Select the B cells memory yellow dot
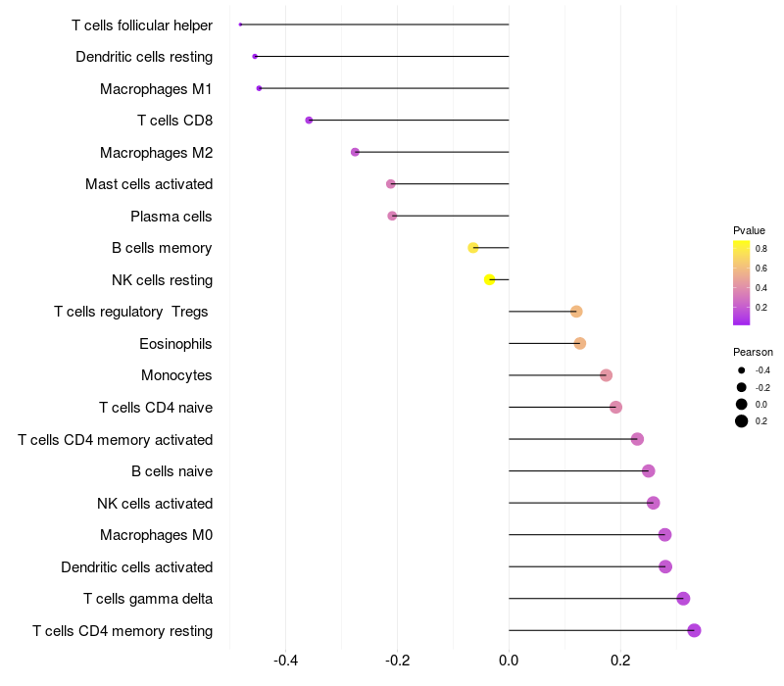Screen dimensions: 784x686 pos(473,248)
